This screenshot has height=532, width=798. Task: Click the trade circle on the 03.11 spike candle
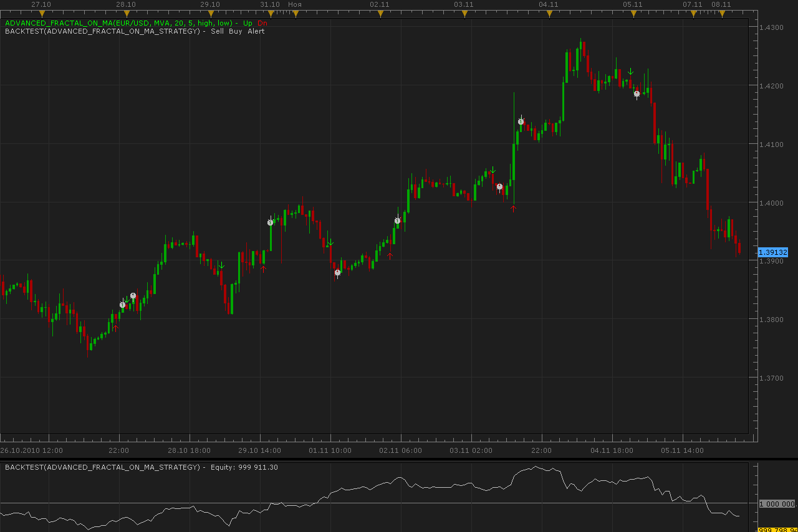(521, 121)
